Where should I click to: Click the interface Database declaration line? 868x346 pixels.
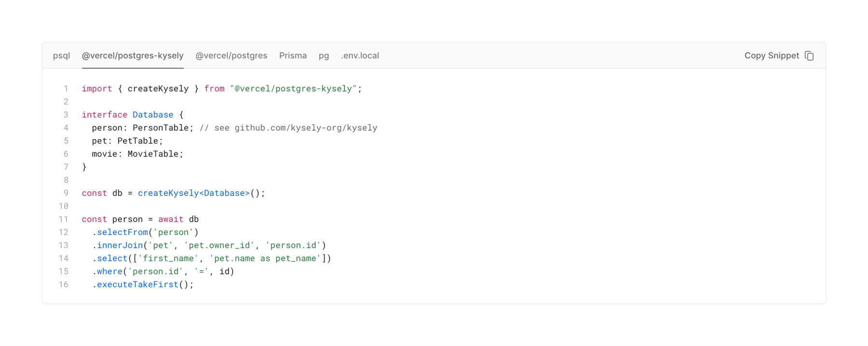tap(133, 115)
